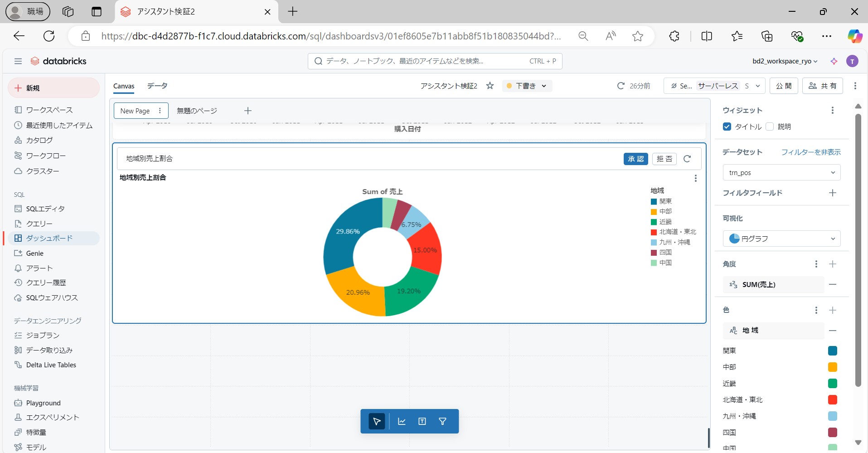Regenerate the assistant chart suggestion
Viewport: 868px width, 453px height.
(687, 159)
